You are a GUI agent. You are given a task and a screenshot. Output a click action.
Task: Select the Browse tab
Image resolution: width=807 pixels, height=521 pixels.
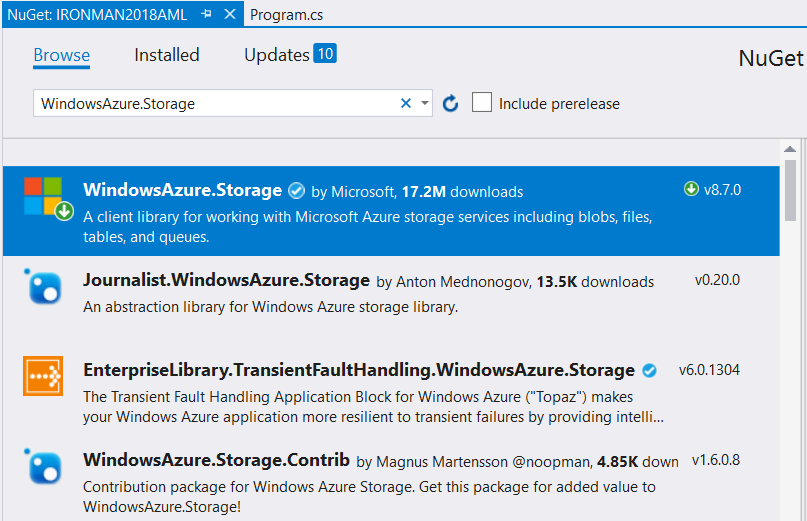tap(62, 55)
